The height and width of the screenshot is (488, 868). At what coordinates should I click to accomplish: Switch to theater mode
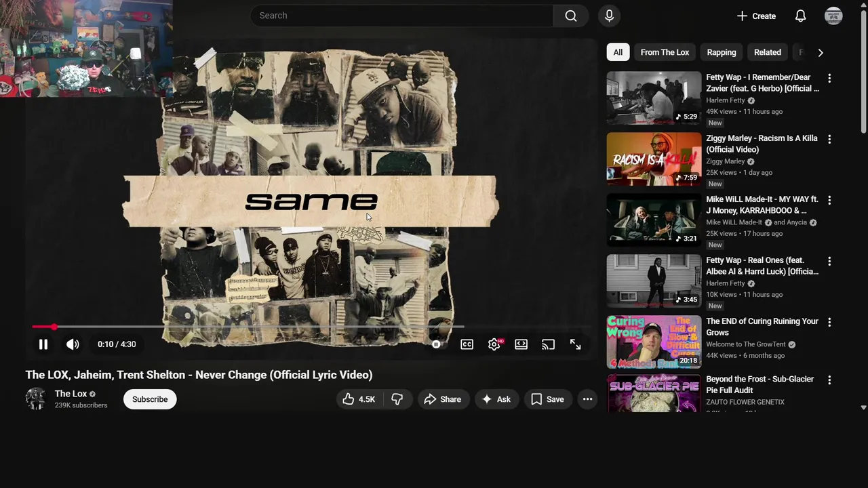521,344
